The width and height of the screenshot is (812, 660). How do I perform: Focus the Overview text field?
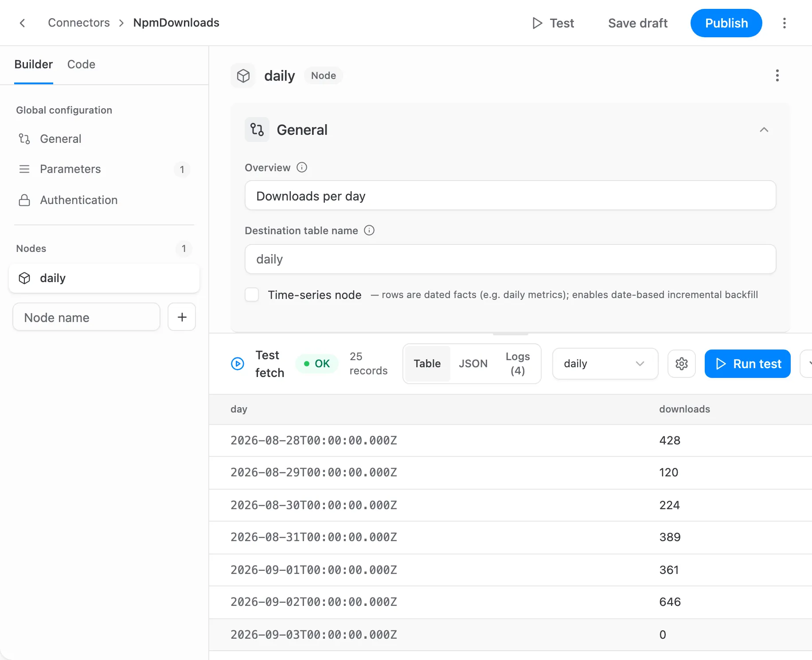tap(510, 195)
